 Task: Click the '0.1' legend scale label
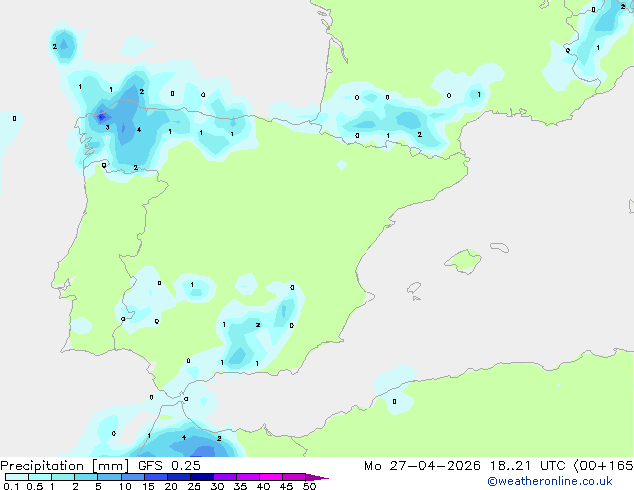pos(11,486)
